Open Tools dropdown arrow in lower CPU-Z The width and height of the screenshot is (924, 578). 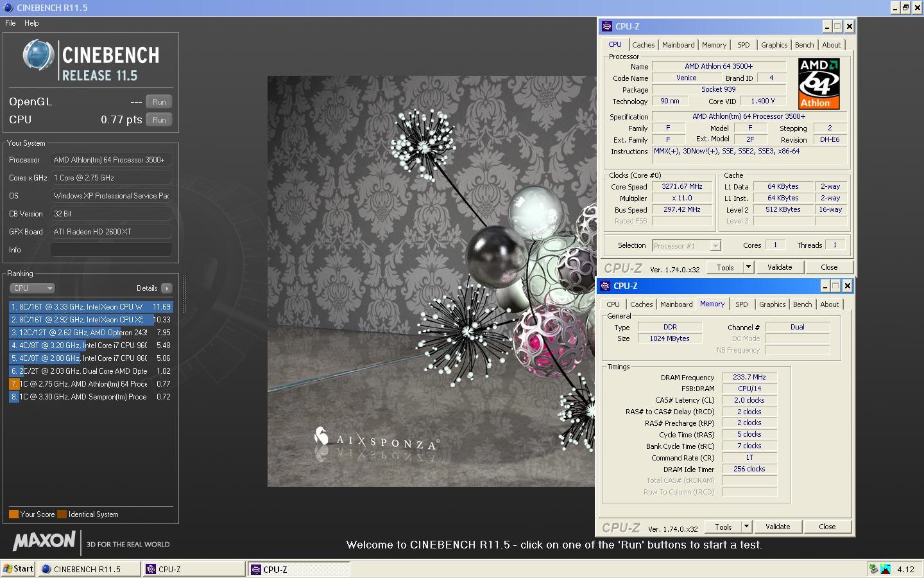(x=746, y=527)
